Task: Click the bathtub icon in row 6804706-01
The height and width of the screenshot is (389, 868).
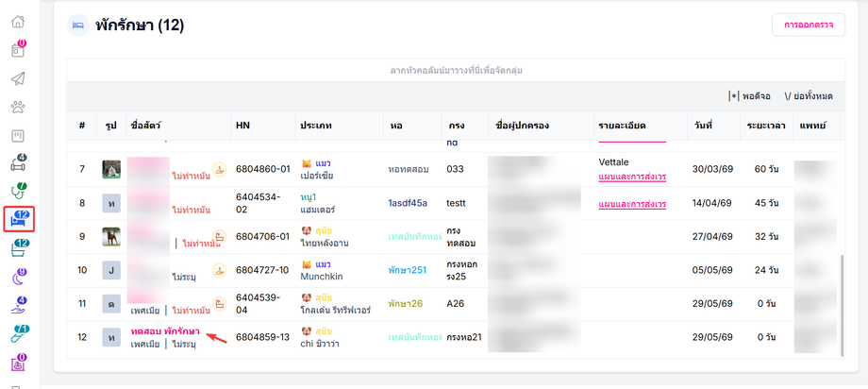Action: [x=220, y=237]
